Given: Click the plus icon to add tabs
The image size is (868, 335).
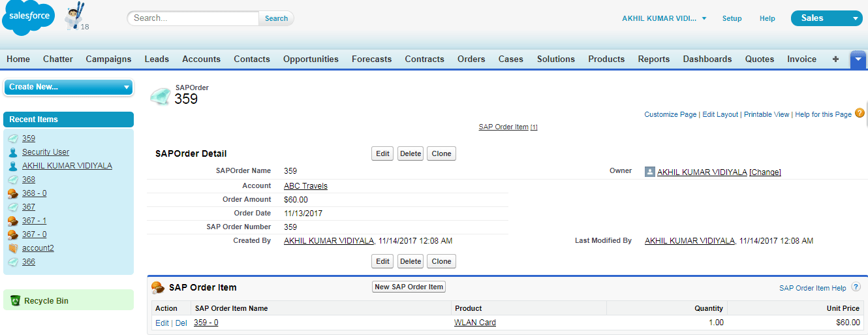Looking at the screenshot, I should click(835, 59).
